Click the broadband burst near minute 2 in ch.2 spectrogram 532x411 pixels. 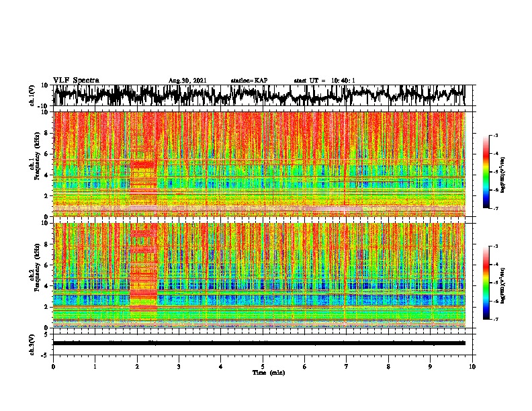[143, 269]
